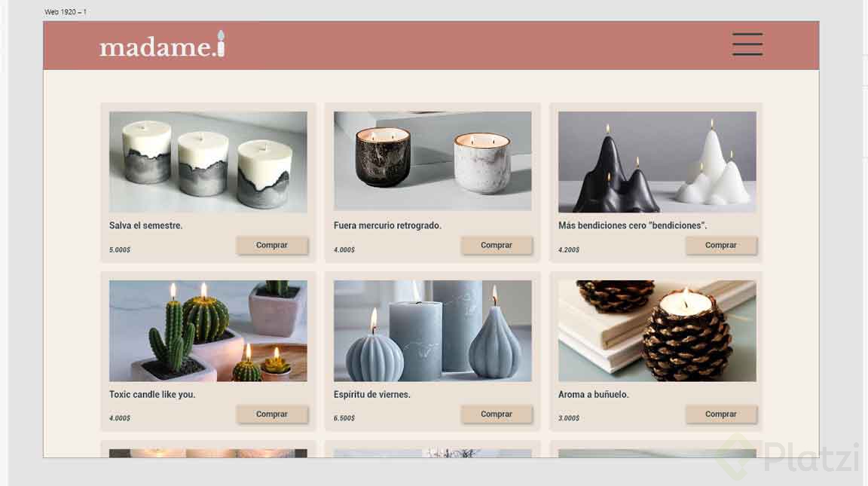
Task: Open the mountain-shaped candles image
Action: (657, 162)
